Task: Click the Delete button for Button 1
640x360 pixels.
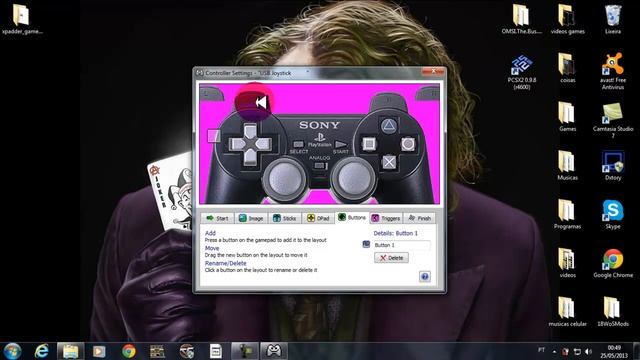Action: 391,258
